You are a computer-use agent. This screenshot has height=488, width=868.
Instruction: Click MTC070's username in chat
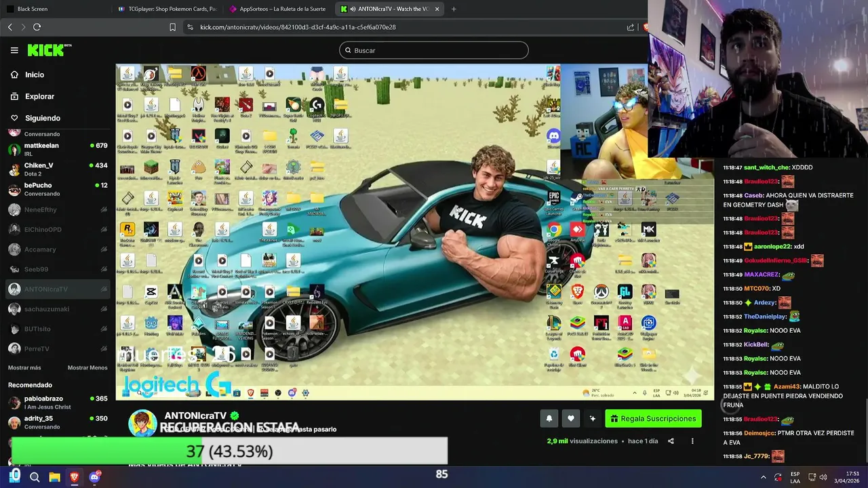pos(756,289)
